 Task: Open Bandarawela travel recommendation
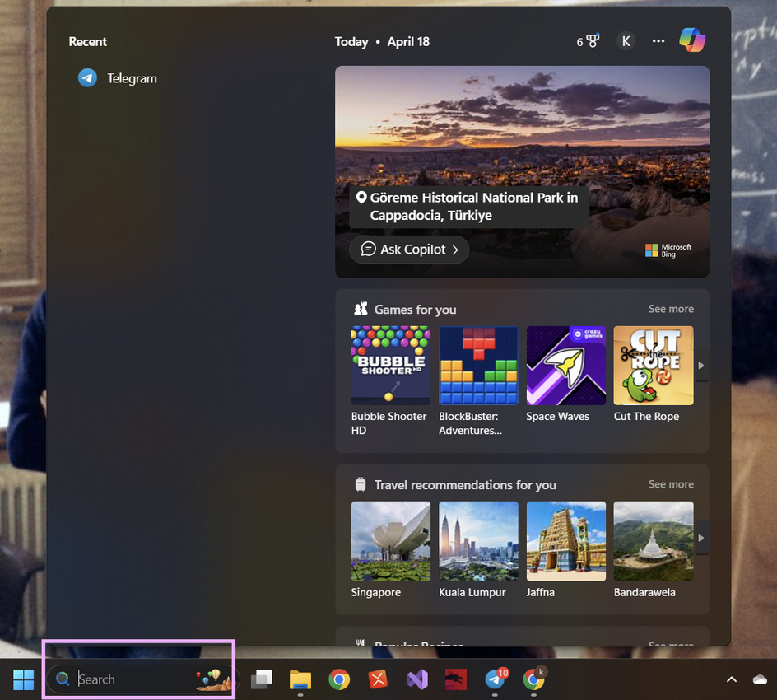(653, 541)
